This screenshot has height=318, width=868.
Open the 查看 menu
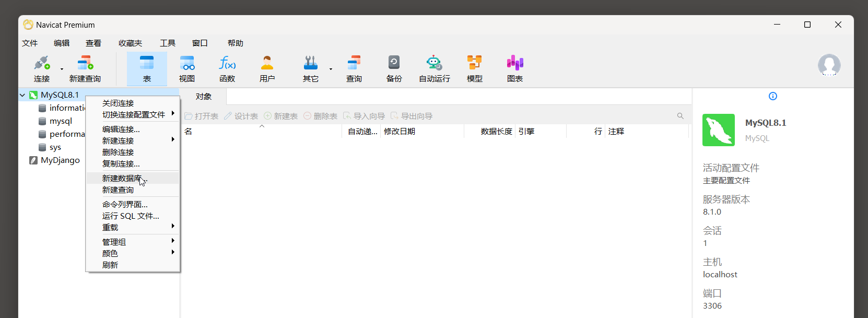pyautogui.click(x=93, y=43)
